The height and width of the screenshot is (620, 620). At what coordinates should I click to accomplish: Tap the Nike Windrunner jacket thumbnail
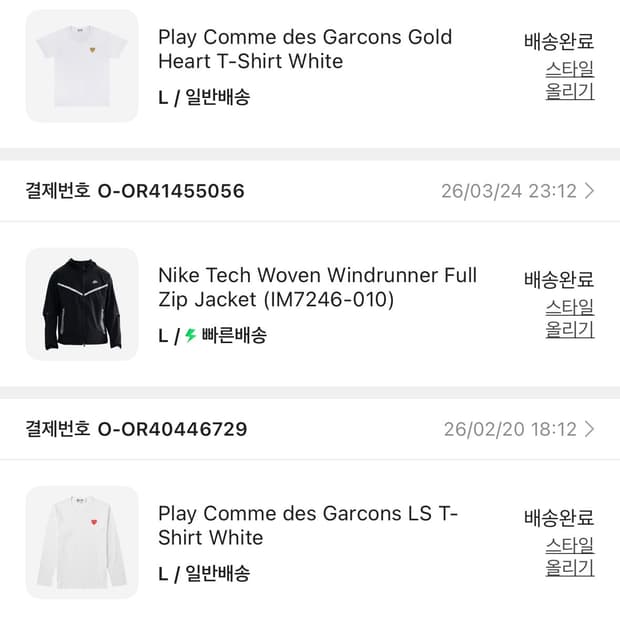coord(82,304)
